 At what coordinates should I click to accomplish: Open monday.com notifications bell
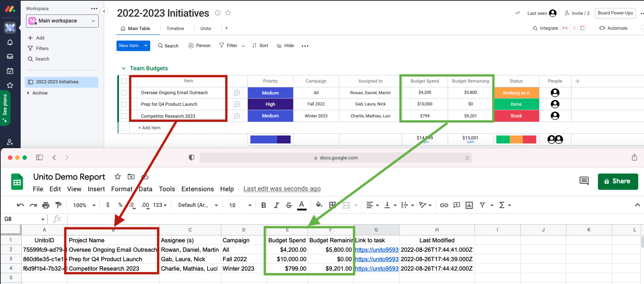(x=10, y=42)
